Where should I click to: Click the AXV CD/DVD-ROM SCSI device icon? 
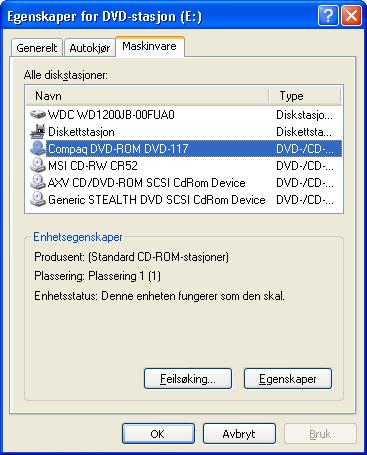tap(37, 183)
